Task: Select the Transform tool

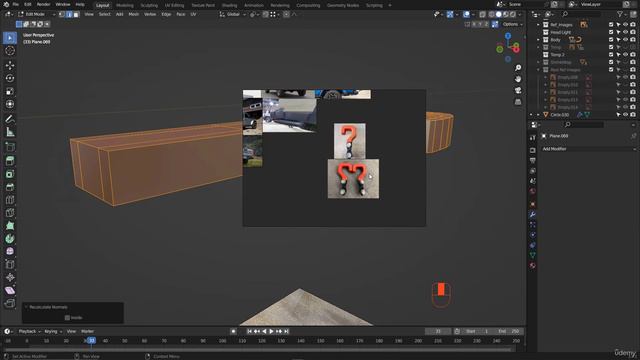Action: 10,104
